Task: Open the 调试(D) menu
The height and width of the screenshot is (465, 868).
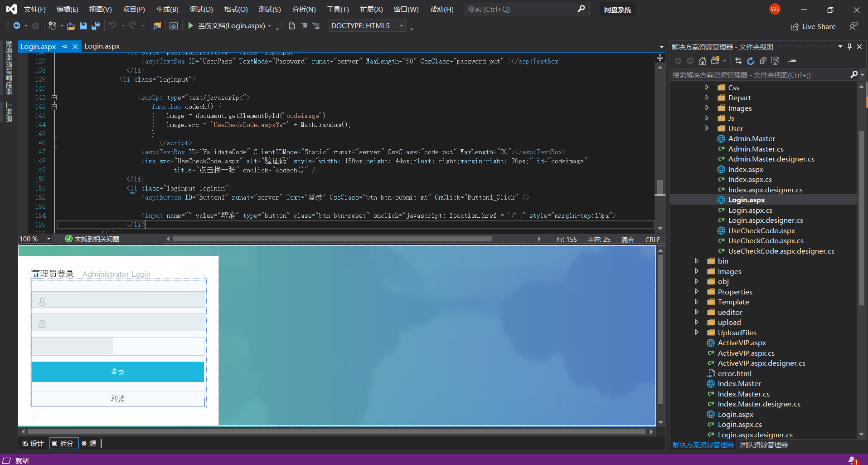Action: click(201, 9)
